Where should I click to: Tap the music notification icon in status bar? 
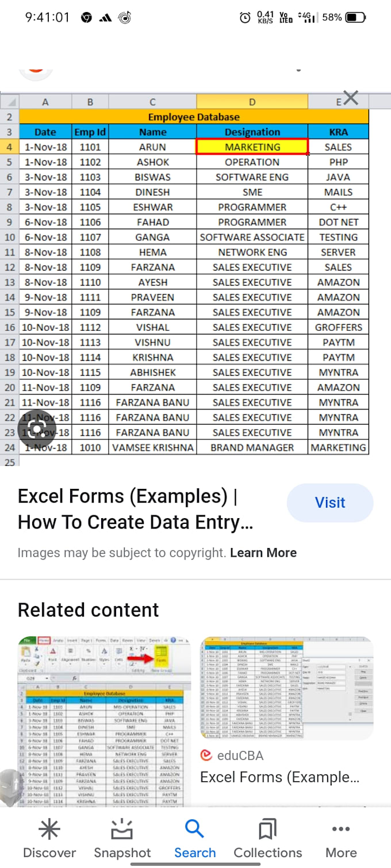(x=124, y=18)
